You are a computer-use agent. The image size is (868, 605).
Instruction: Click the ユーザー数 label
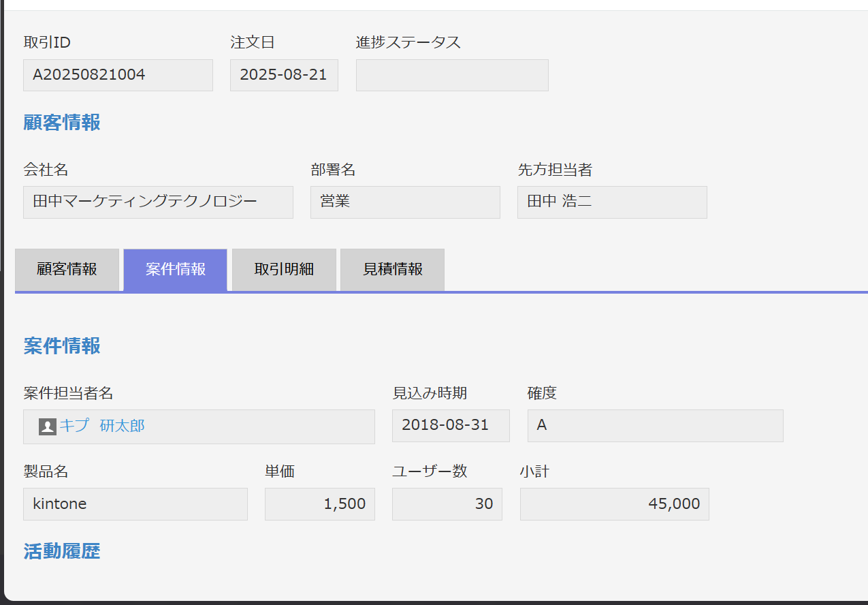(430, 471)
